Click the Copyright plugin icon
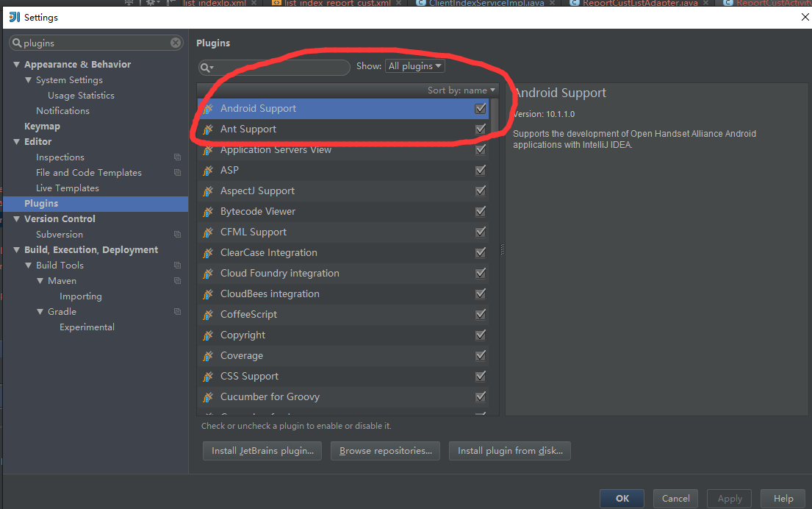Screen dimensions: 812x509 click(208, 335)
